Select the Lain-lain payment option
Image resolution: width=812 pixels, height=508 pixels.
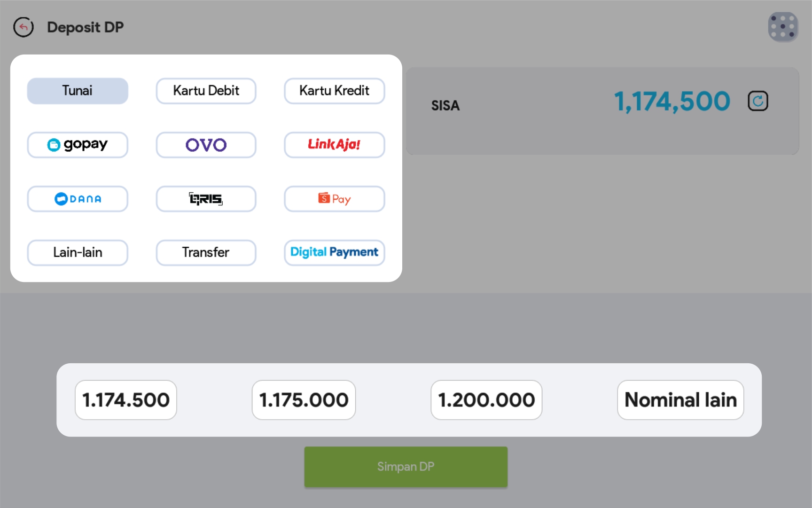pos(78,252)
